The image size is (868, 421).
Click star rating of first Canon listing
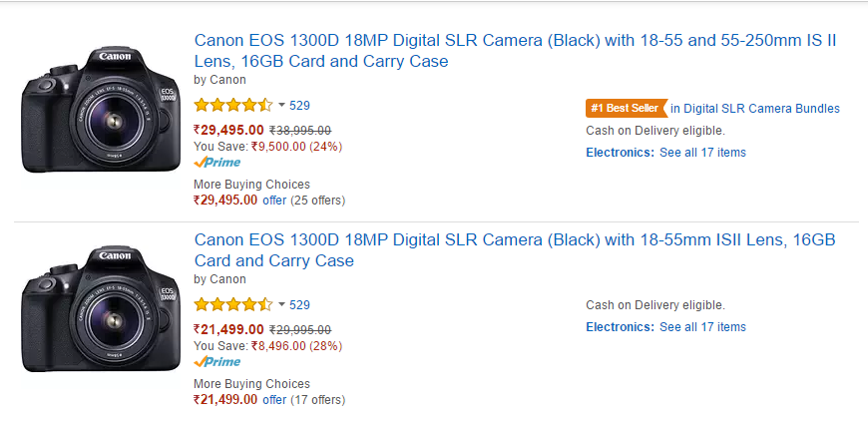[x=233, y=105]
